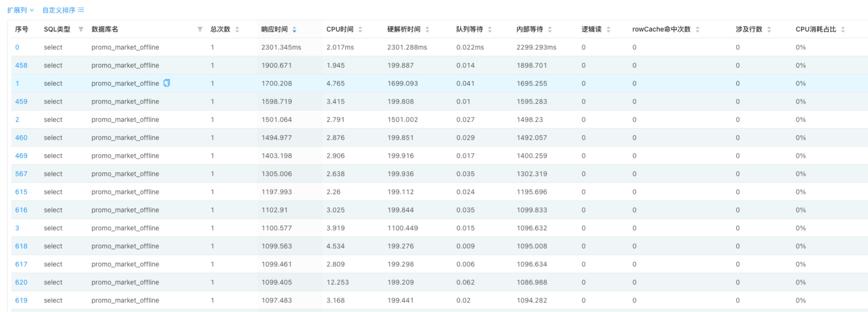The image size is (868, 312).
Task: Select response time 1102.91 cell
Action: pyautogui.click(x=274, y=210)
